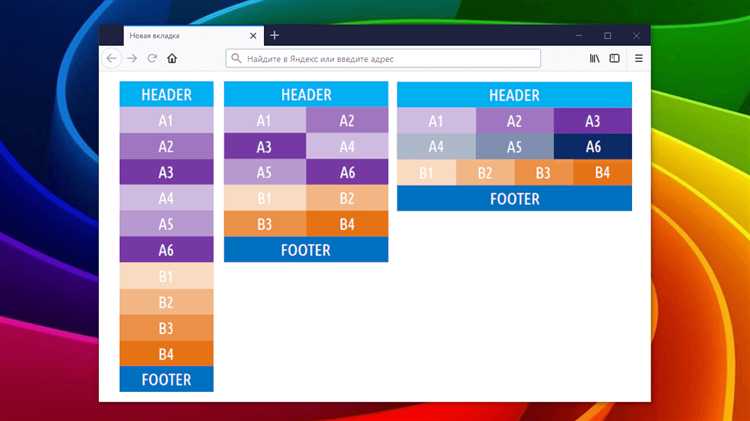Toggle the sidebar view icon
Screen dimensions: 750x421
click(x=615, y=59)
